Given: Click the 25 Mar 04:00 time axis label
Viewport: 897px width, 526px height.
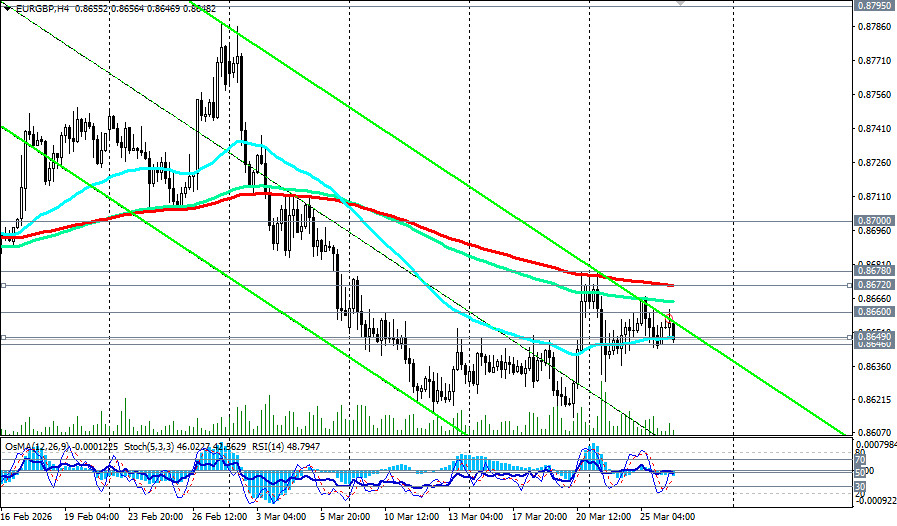Looking at the screenshot, I should pos(668,517).
